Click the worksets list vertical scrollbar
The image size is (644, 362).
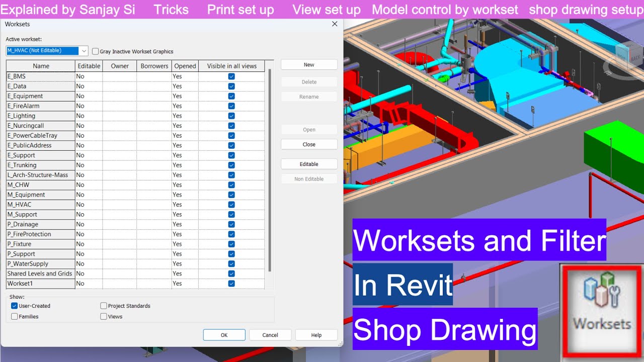click(x=270, y=171)
